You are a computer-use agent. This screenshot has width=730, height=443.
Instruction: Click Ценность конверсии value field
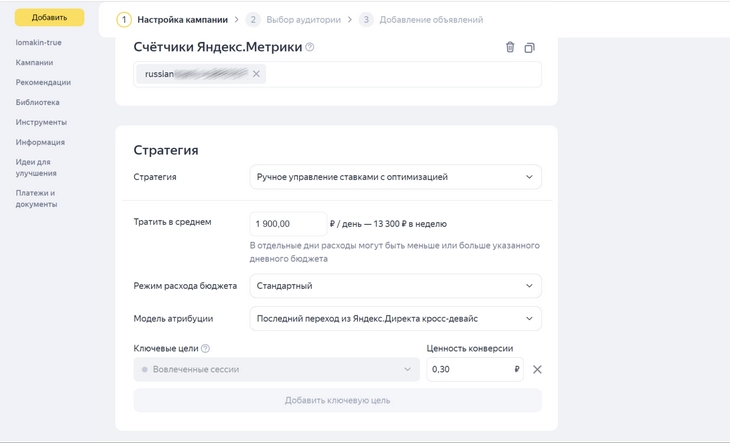(470, 370)
